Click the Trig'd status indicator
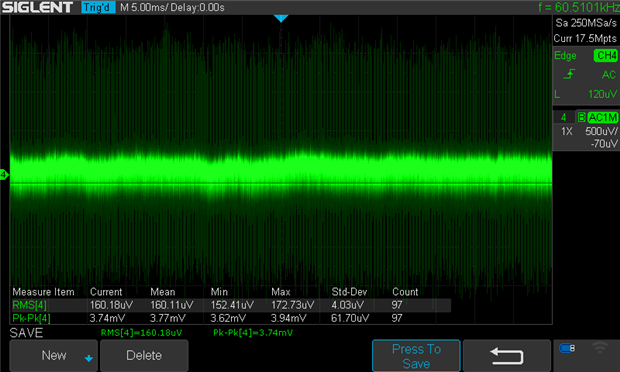The height and width of the screenshot is (372, 620). click(x=98, y=8)
